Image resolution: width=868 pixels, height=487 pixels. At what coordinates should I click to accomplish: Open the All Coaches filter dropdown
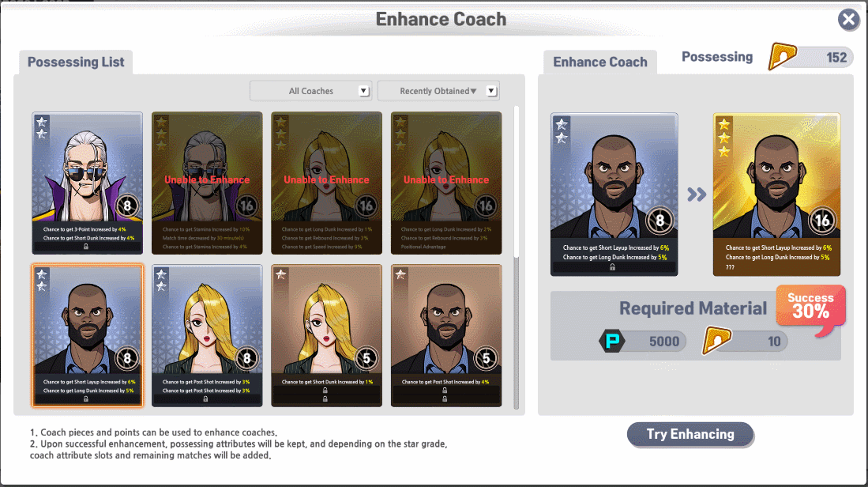pyautogui.click(x=310, y=91)
